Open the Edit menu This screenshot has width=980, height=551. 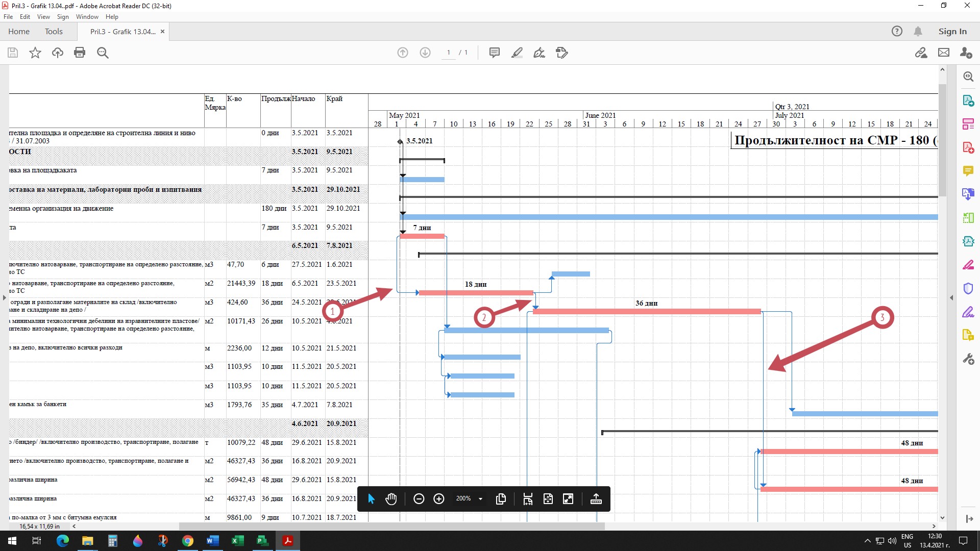[x=25, y=17]
